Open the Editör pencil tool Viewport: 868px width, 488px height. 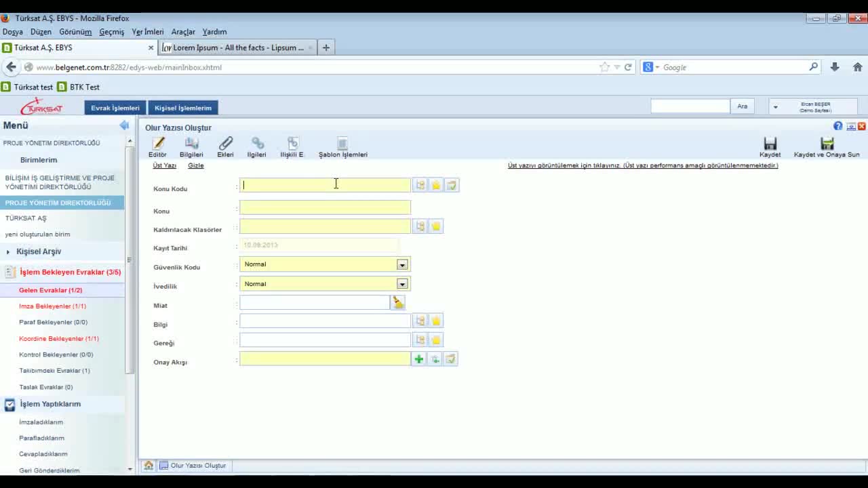tap(158, 144)
